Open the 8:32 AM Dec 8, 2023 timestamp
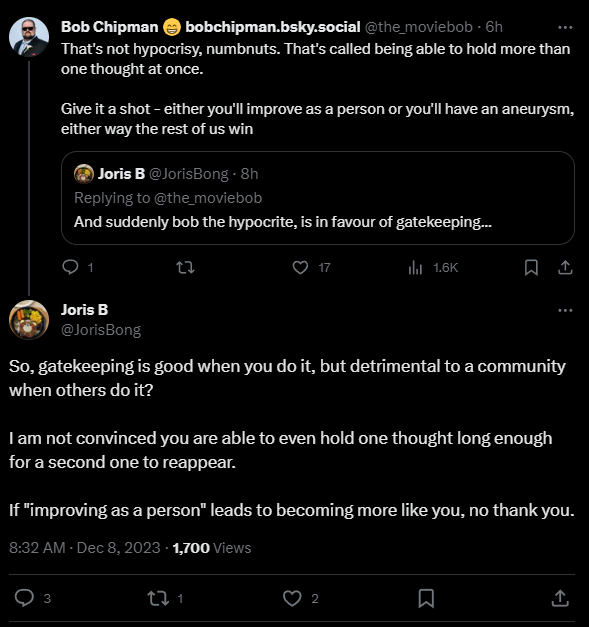This screenshot has height=627, width=589. 85,547
